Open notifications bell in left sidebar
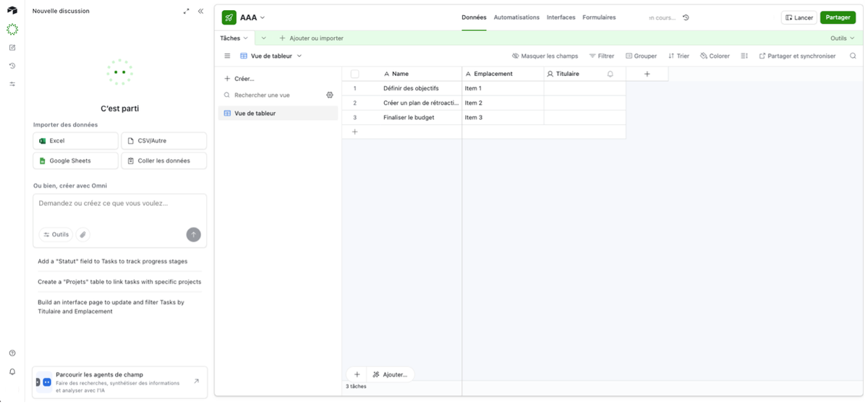The width and height of the screenshot is (868, 404). point(12,371)
